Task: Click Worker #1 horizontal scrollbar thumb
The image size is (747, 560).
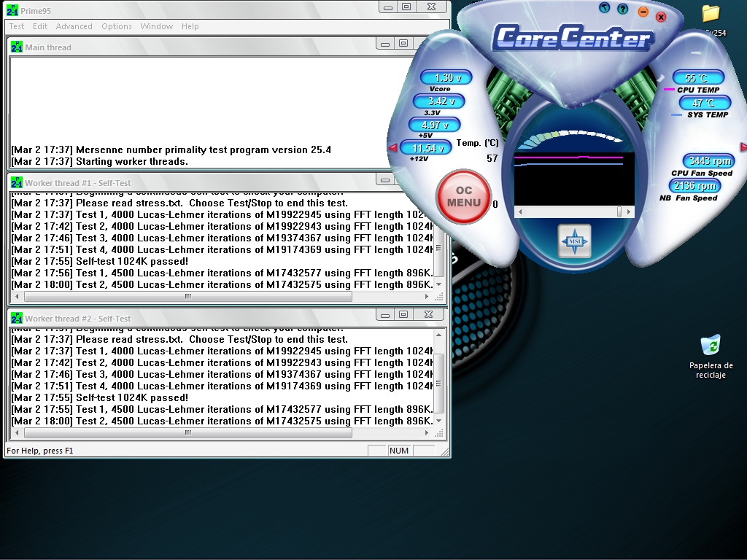Action: click(x=188, y=296)
